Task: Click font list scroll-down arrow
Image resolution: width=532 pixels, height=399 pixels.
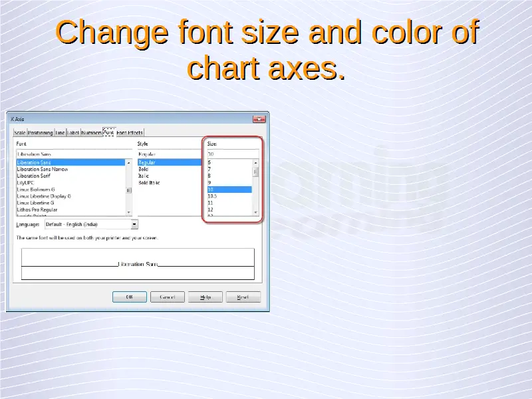Action: (129, 212)
